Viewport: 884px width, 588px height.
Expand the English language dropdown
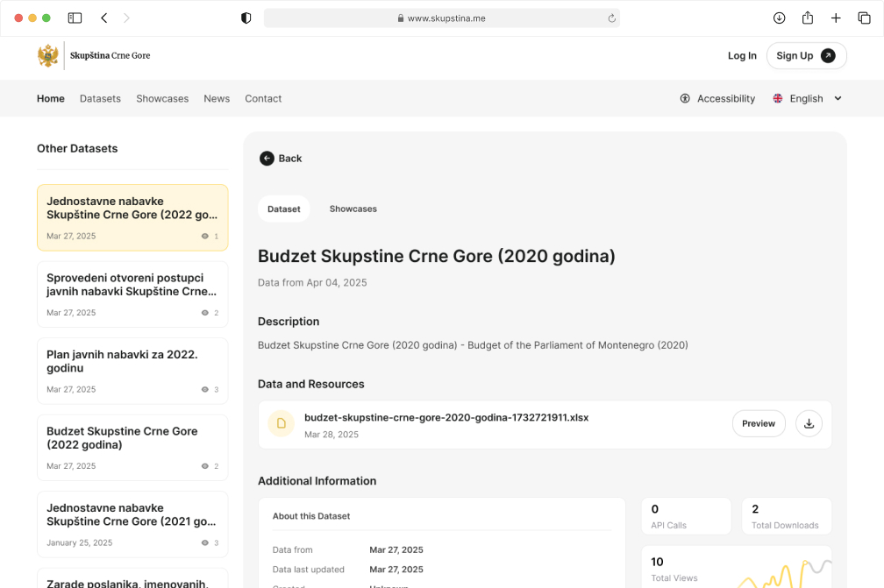tap(806, 99)
